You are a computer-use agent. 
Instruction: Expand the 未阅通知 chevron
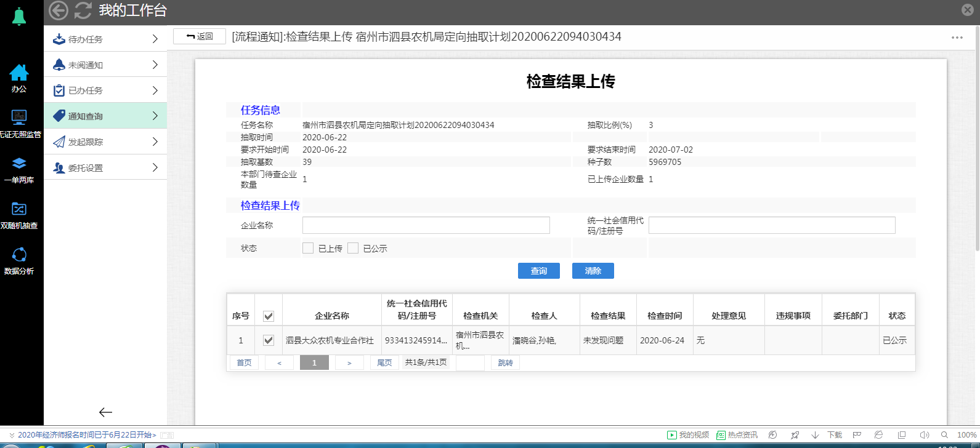pyautogui.click(x=155, y=65)
